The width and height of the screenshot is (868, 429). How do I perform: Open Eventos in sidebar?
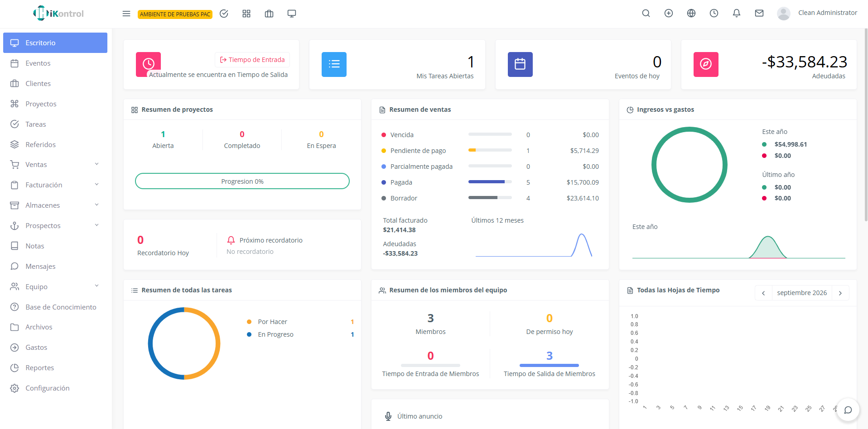(x=55, y=63)
